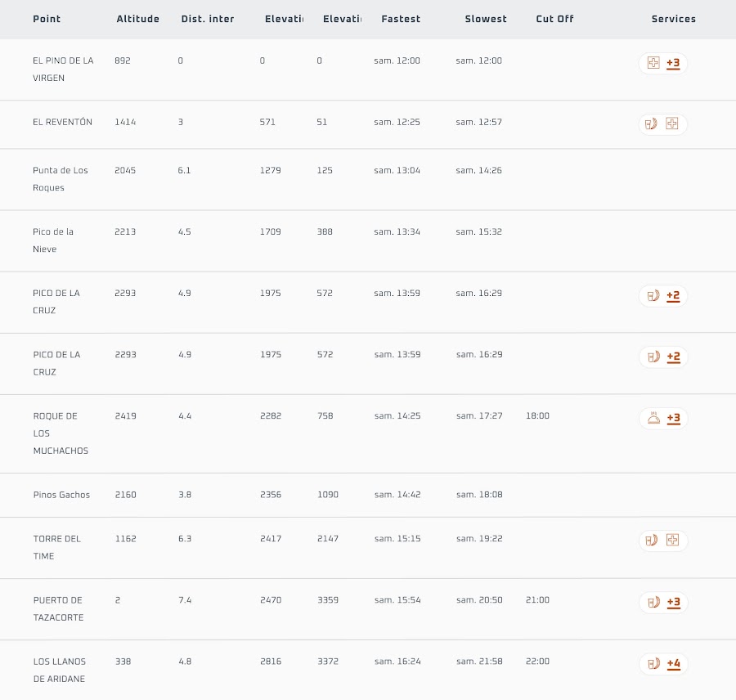Expand the +4 services at Los Llanos de Aridane
This screenshot has height=700, width=736.
673,664
